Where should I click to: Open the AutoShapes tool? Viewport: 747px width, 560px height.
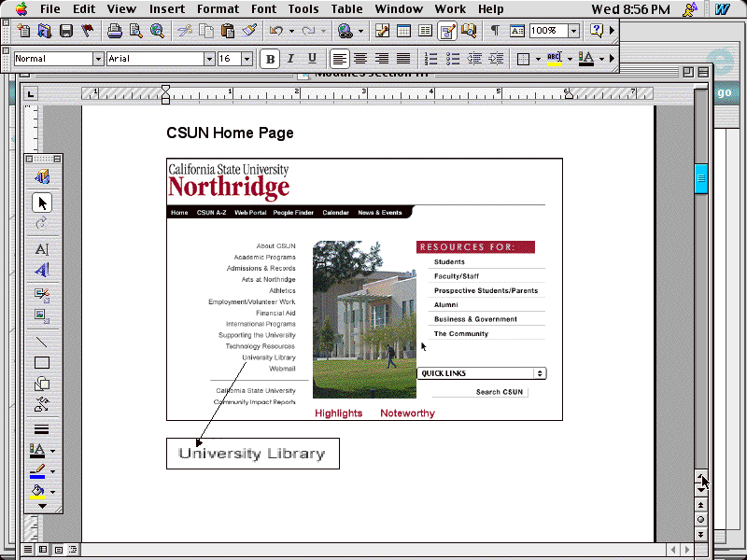42,384
